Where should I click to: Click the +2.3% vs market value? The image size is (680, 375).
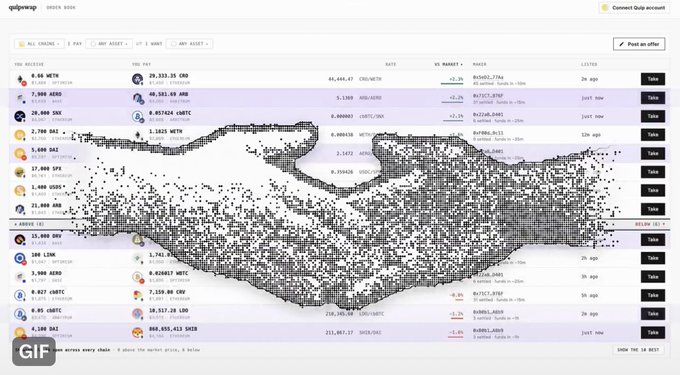456,79
